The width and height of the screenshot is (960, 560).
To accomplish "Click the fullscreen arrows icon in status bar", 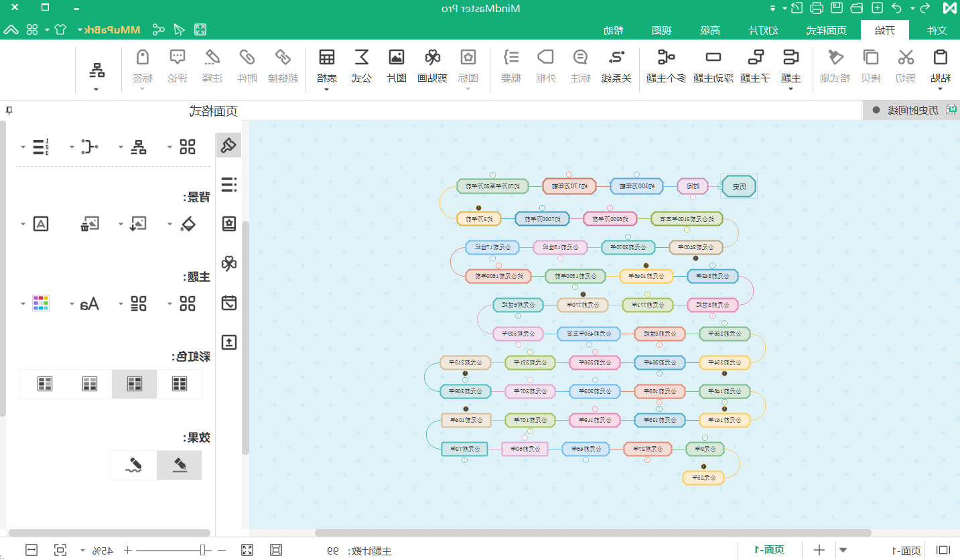I will 247,550.
